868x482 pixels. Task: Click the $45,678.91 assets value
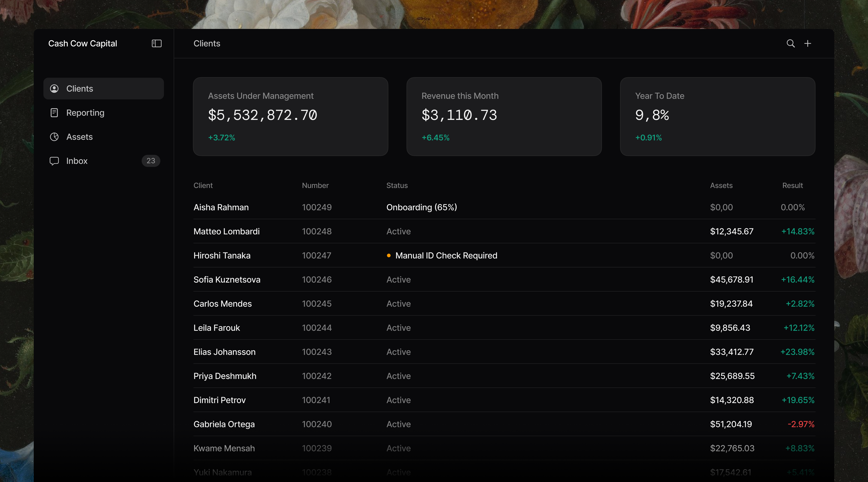[732, 280]
